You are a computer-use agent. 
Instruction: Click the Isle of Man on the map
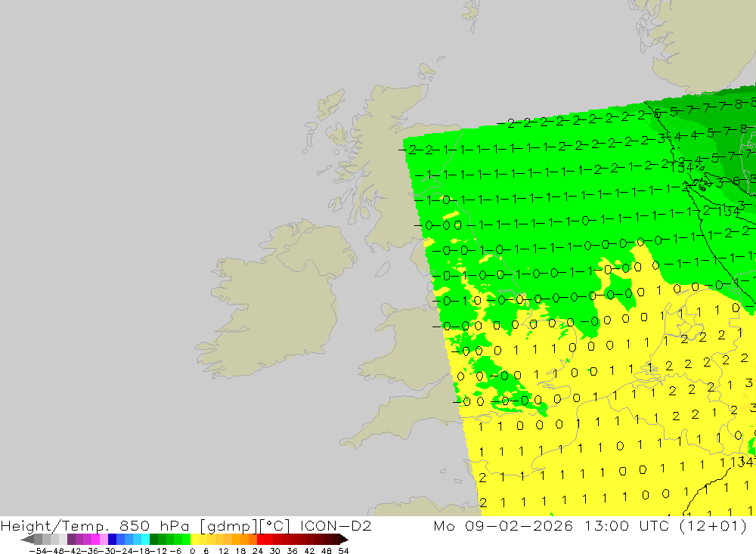tap(383, 268)
